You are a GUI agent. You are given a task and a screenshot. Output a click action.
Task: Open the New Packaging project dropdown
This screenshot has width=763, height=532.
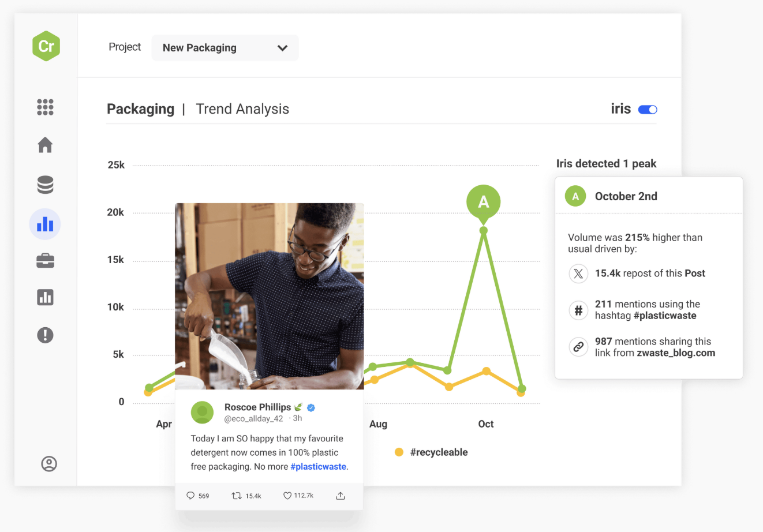(225, 48)
